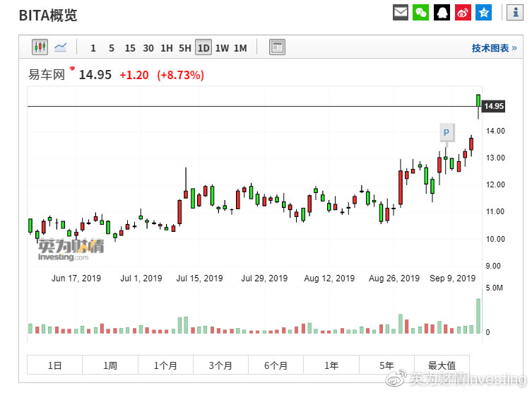This screenshot has height=393, width=532.
Task: Open the 技术图表 link
Action: tap(494, 48)
